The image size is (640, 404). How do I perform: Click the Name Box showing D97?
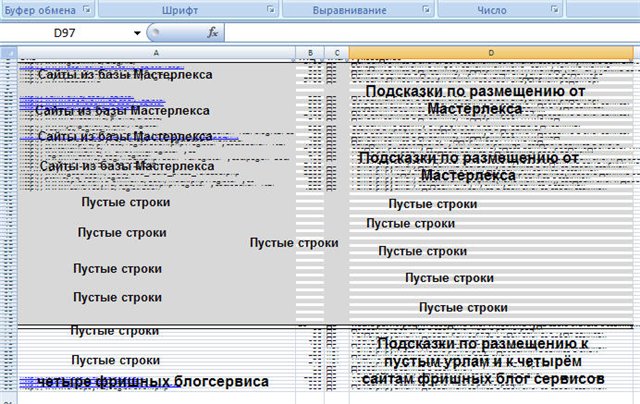[x=65, y=33]
